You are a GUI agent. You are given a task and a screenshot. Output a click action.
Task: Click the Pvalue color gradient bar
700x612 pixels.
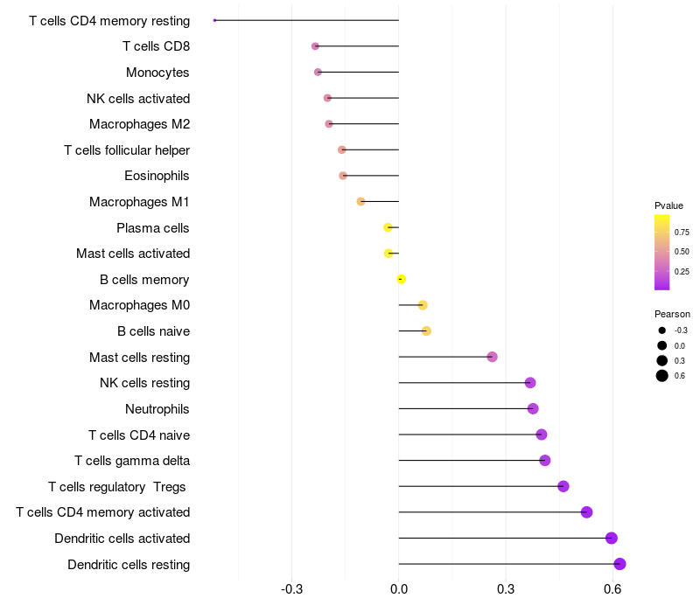pyautogui.click(x=661, y=253)
